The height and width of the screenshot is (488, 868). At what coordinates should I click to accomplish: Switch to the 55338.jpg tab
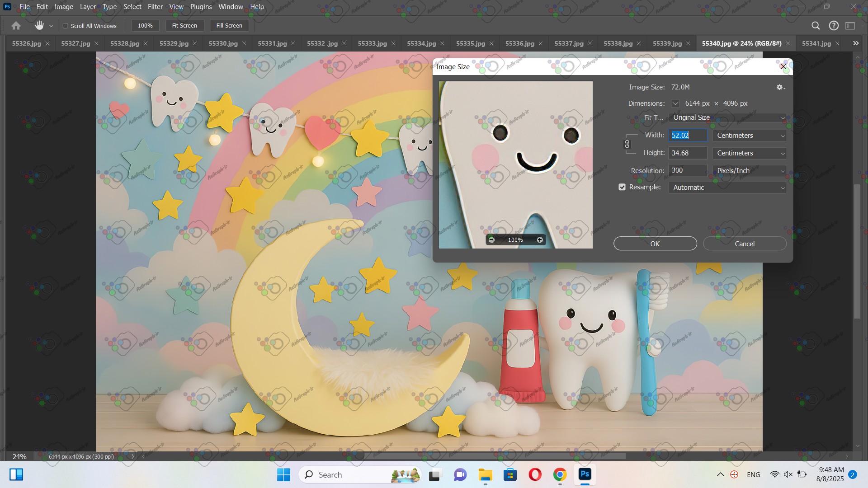click(x=618, y=43)
